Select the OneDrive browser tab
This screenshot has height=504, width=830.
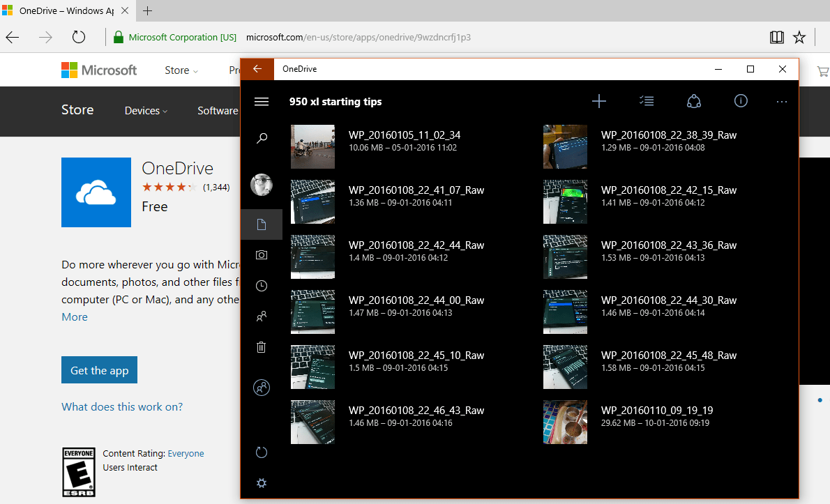click(x=68, y=10)
